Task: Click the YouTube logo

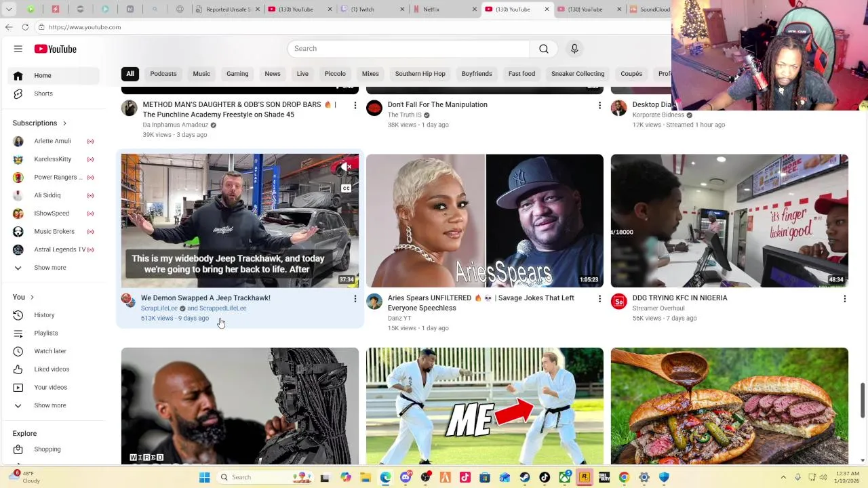Action: pyautogui.click(x=56, y=49)
